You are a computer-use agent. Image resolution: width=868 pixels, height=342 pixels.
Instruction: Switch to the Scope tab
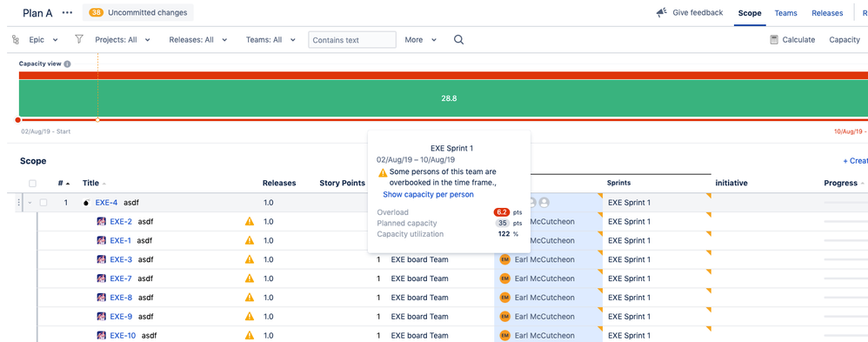coord(750,13)
